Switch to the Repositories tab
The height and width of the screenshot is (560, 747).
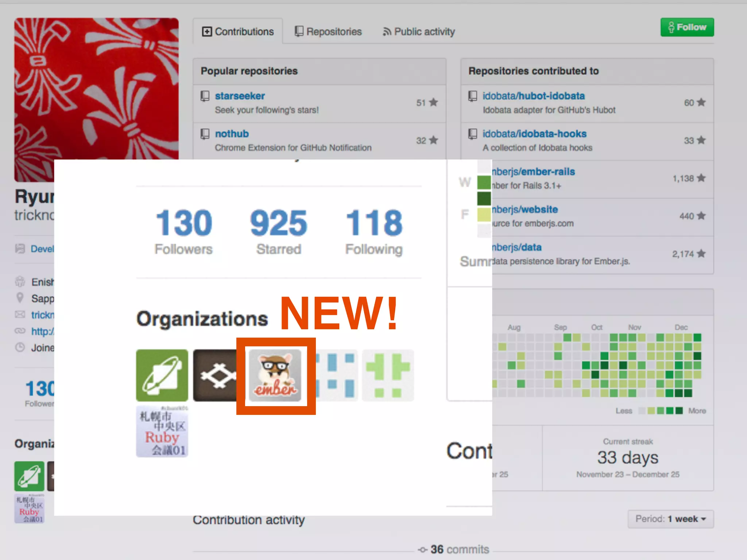point(328,32)
